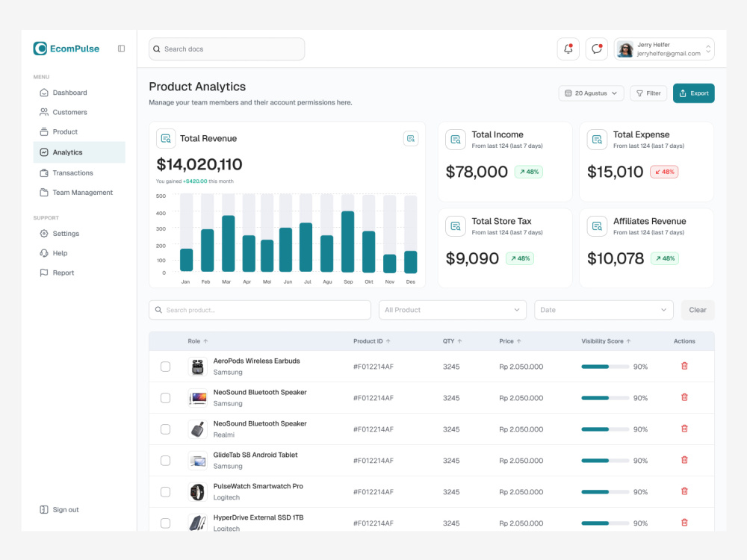Image resolution: width=747 pixels, height=560 pixels.
Task: Click the Total Store Tax card icon
Action: point(456,226)
